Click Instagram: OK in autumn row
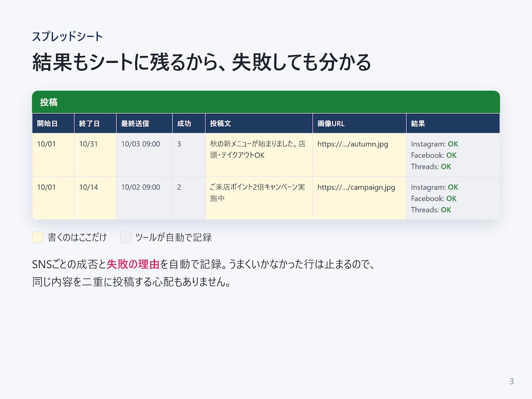 [x=434, y=144]
